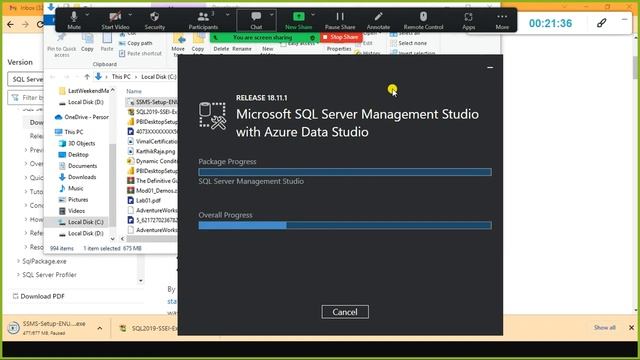Open Videos in navigation pane
The image size is (640, 360).
pyautogui.click(x=72, y=211)
